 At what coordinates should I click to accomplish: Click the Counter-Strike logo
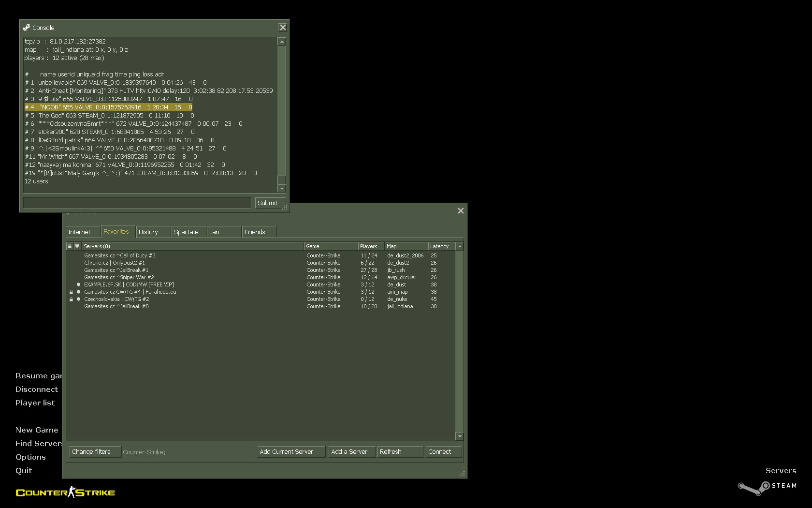[65, 493]
